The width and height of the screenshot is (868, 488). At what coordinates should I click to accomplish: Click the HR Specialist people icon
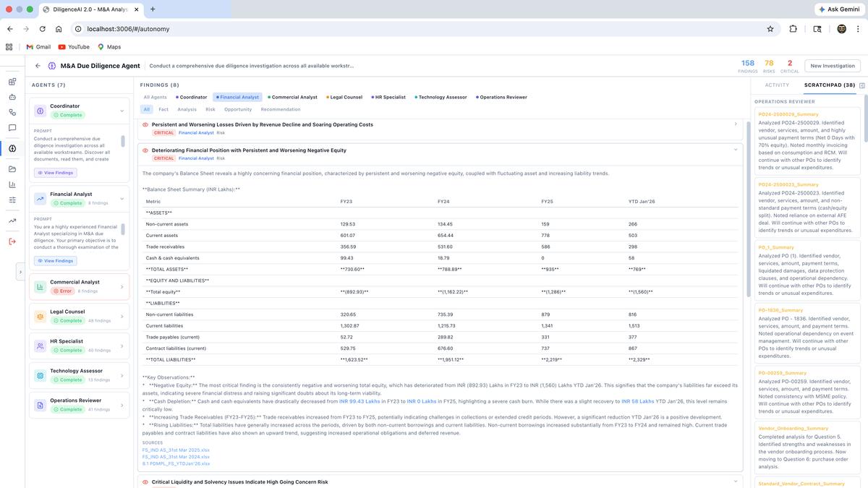(x=41, y=346)
